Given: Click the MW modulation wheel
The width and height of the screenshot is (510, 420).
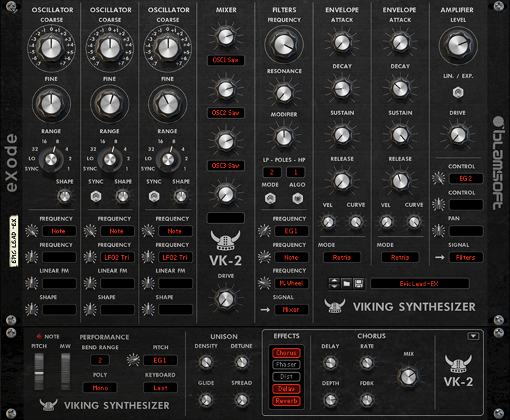Looking at the screenshot, I should coord(66,371).
